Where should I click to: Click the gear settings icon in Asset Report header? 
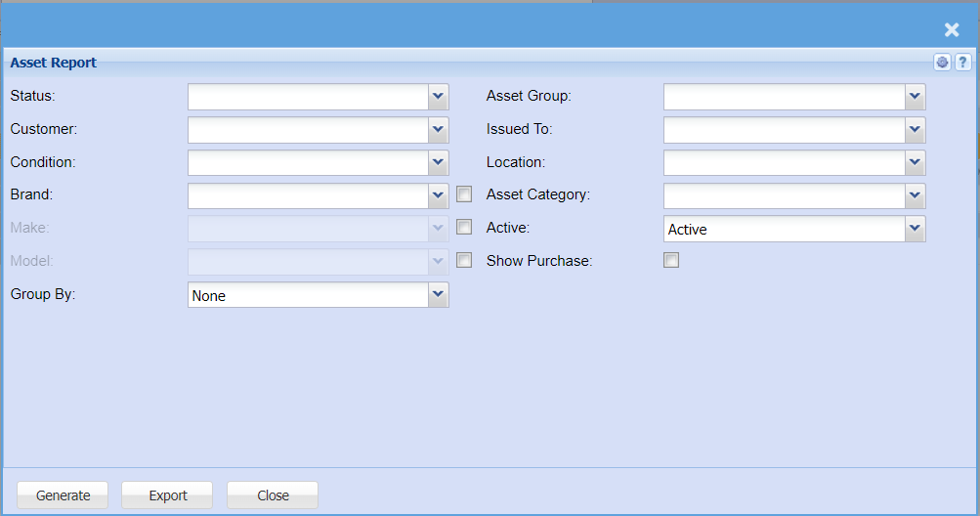(x=942, y=63)
